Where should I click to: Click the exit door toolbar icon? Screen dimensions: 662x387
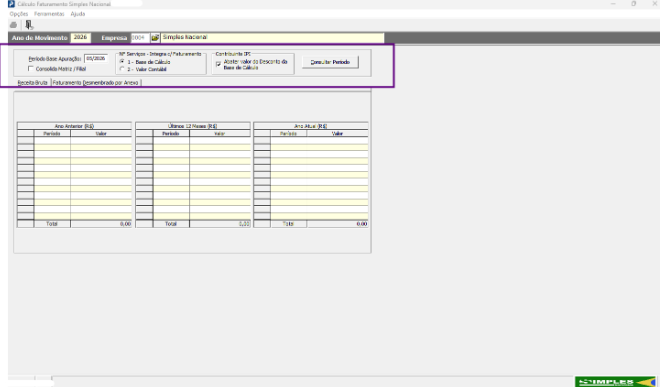29,25
